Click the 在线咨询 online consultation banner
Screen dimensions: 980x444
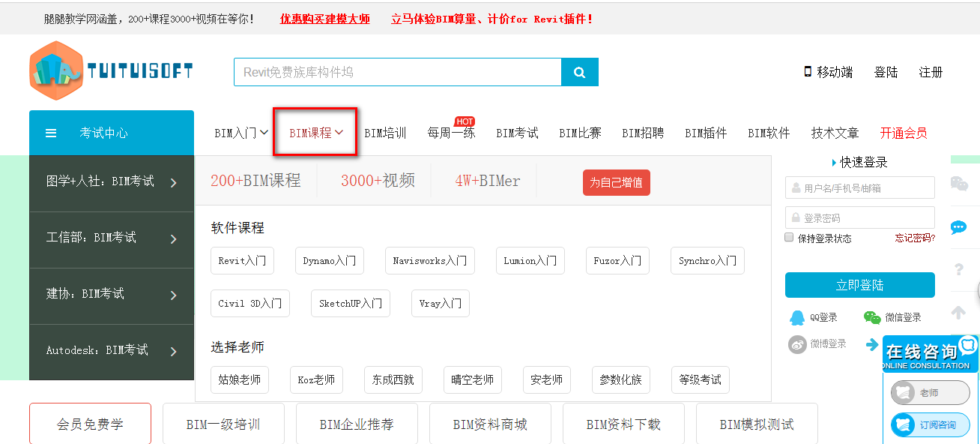931,354
